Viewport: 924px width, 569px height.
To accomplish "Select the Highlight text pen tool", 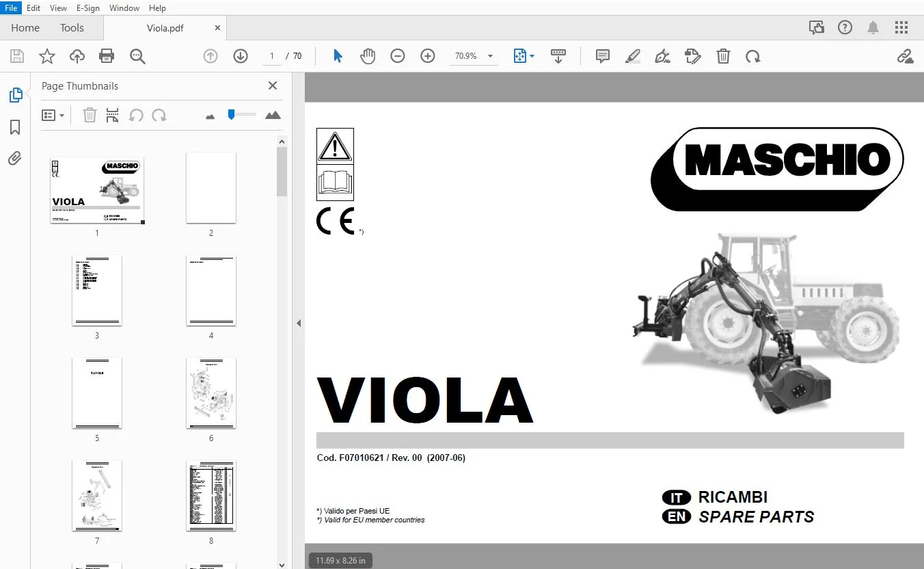I will (632, 56).
